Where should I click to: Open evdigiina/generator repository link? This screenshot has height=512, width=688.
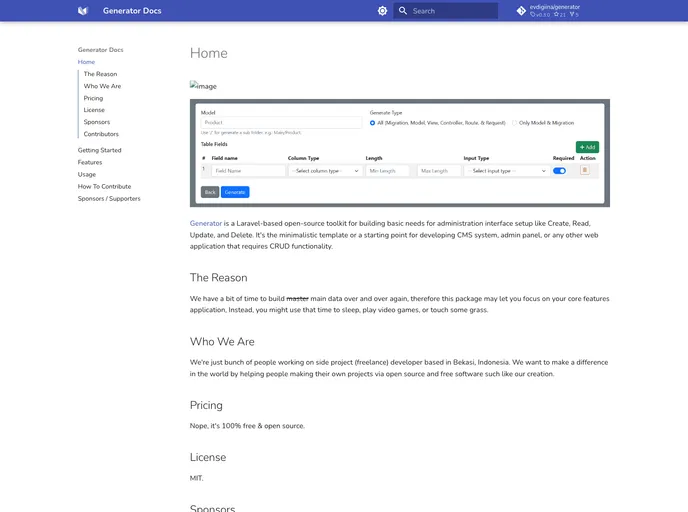point(554,11)
